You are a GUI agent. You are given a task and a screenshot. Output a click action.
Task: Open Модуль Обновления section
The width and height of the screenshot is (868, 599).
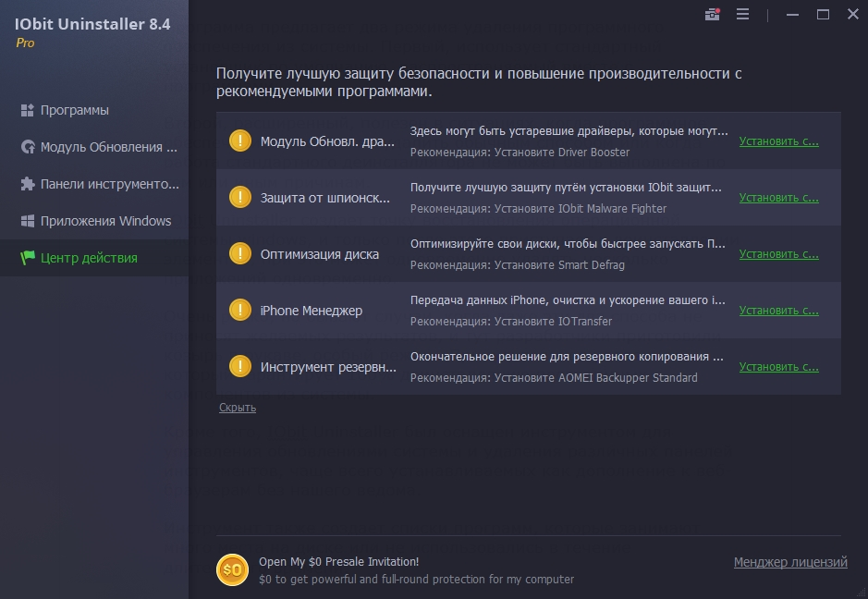94,147
